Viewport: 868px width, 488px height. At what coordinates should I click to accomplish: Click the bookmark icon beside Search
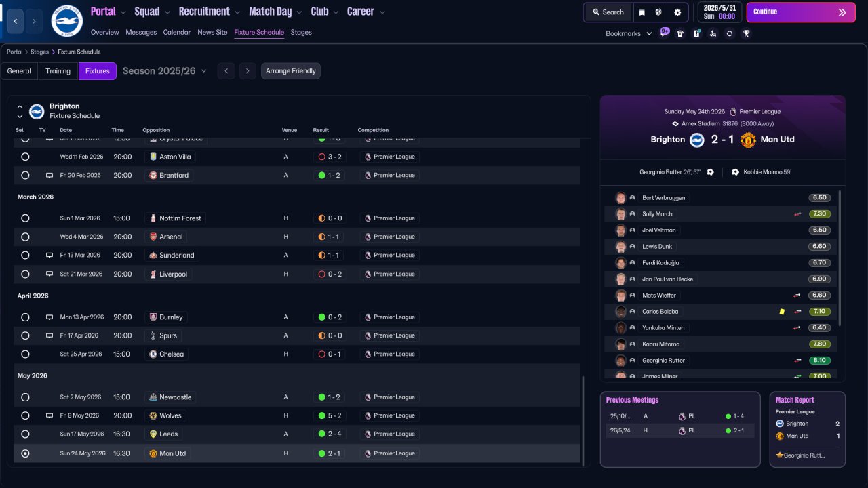pos(642,12)
